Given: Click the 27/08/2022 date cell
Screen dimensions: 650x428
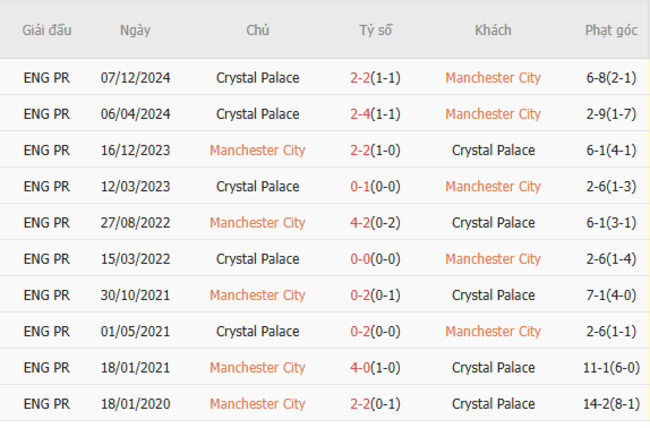Looking at the screenshot, I should click(x=135, y=222).
